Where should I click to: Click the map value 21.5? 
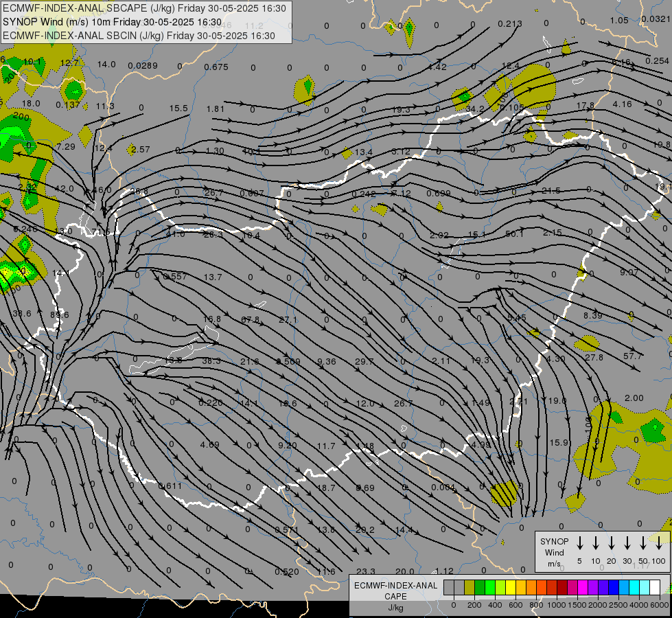[x=551, y=190]
